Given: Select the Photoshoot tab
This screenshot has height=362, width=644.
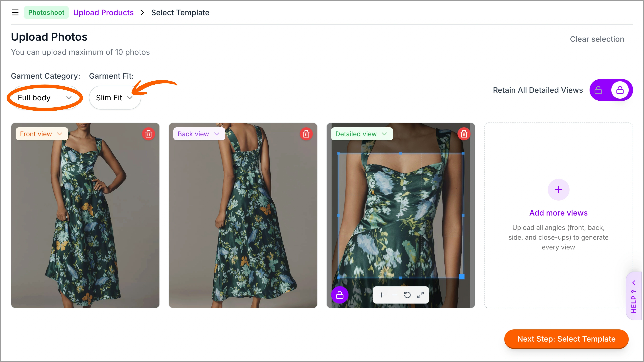Looking at the screenshot, I should pos(46,12).
